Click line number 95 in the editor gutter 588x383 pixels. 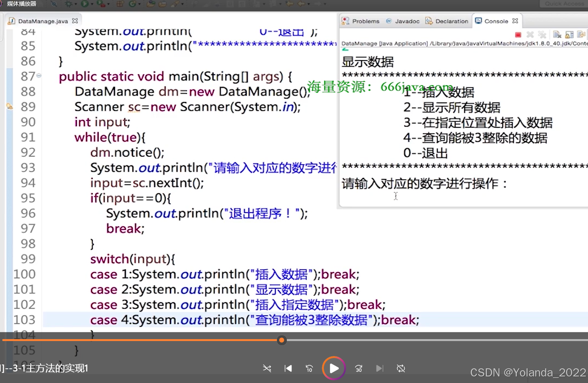(28, 198)
